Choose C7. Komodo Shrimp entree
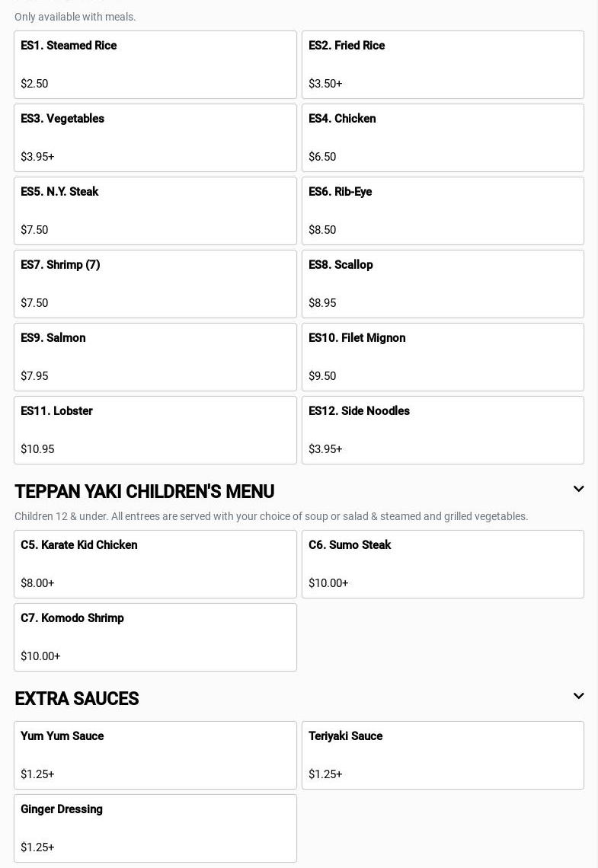The image size is (598, 868). (x=155, y=637)
